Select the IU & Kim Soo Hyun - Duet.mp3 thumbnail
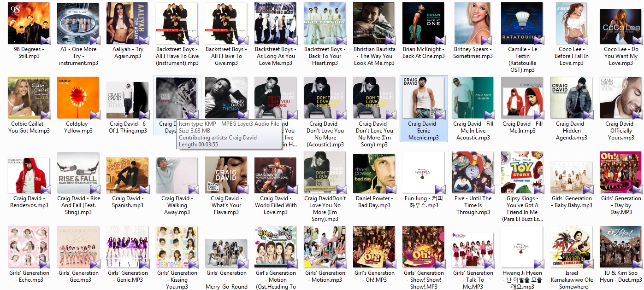644x290 pixels. (x=620, y=247)
